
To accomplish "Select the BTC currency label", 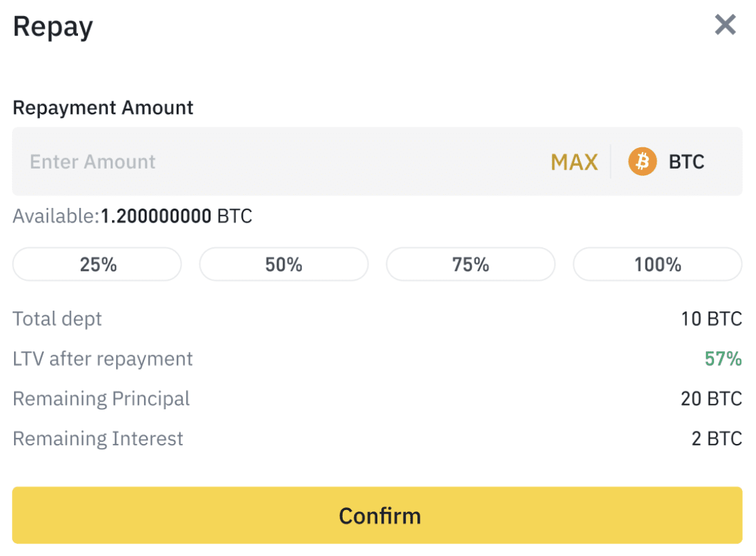I will (x=686, y=162).
